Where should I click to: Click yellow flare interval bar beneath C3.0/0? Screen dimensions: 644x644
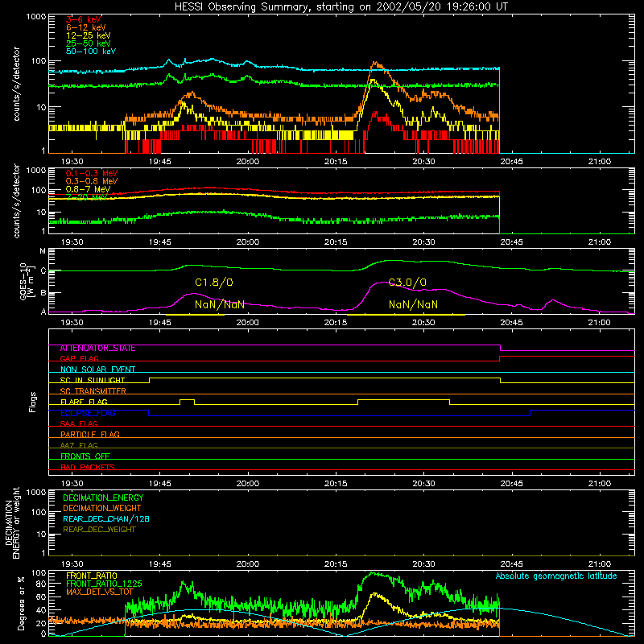pos(406,315)
